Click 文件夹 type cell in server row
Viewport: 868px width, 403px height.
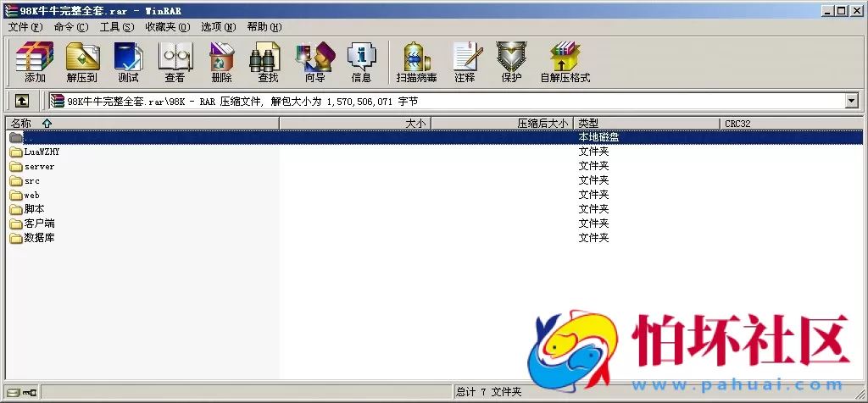tap(594, 166)
